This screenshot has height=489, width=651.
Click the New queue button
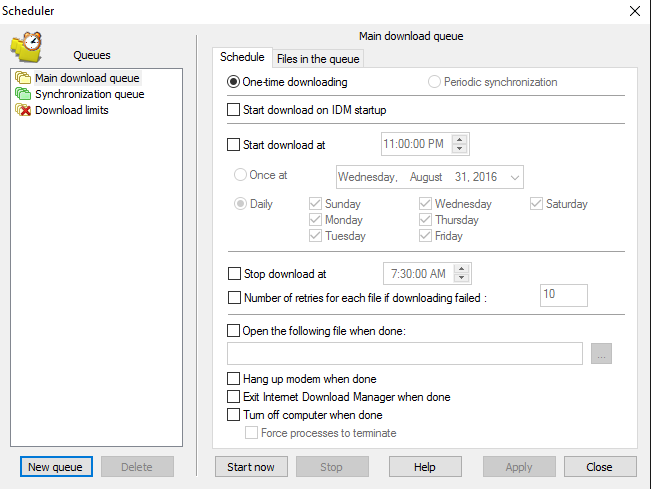click(x=56, y=467)
